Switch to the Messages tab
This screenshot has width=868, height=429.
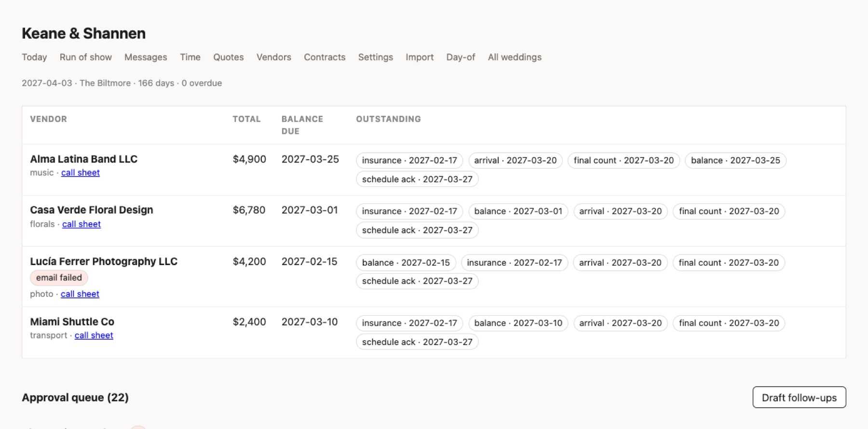coord(146,57)
